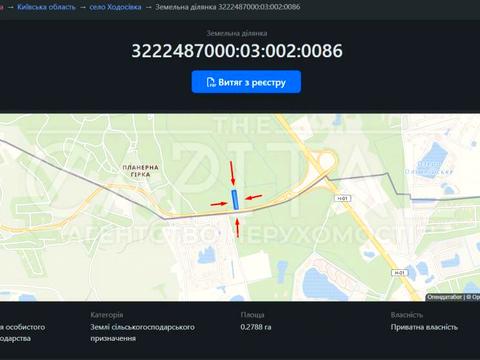Click the Земельна ділянка subtitle above number
The image size is (480, 360).
[x=237, y=33]
